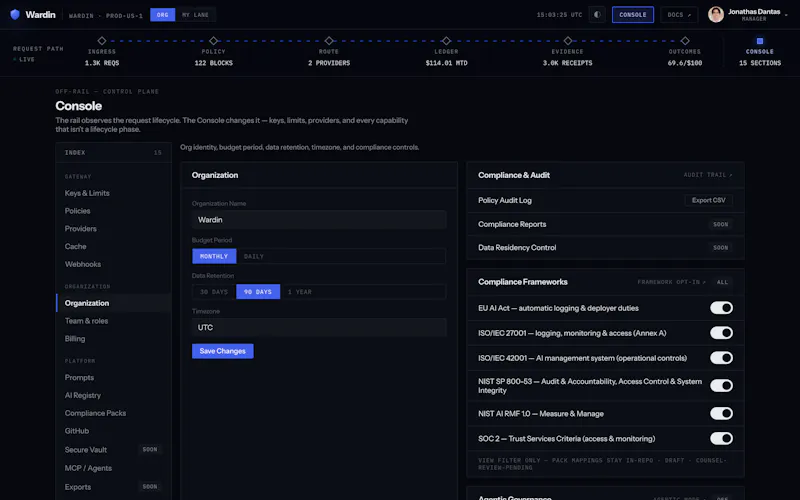This screenshot has width=800, height=500.
Task: Click '$114.01 MTD' ledger value
Action: point(446,63)
